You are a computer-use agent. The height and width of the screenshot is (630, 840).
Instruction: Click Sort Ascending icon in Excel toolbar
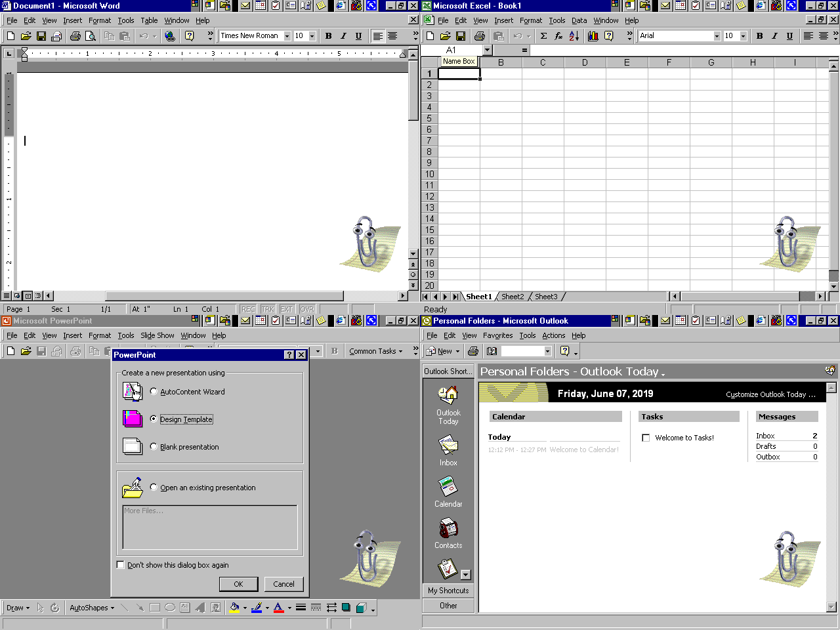(x=574, y=36)
